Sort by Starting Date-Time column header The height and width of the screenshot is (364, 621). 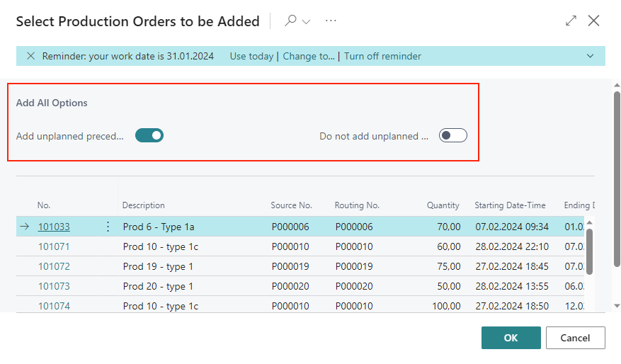coord(510,205)
